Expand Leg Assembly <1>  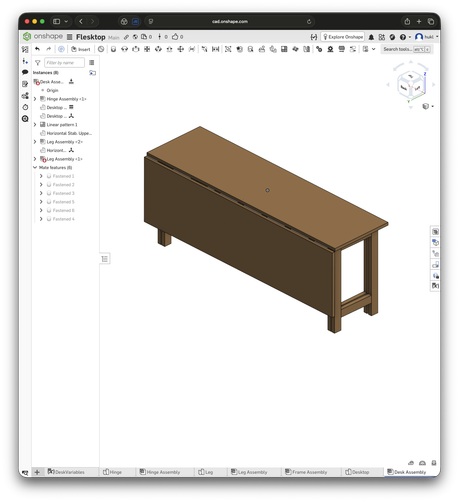point(35,159)
